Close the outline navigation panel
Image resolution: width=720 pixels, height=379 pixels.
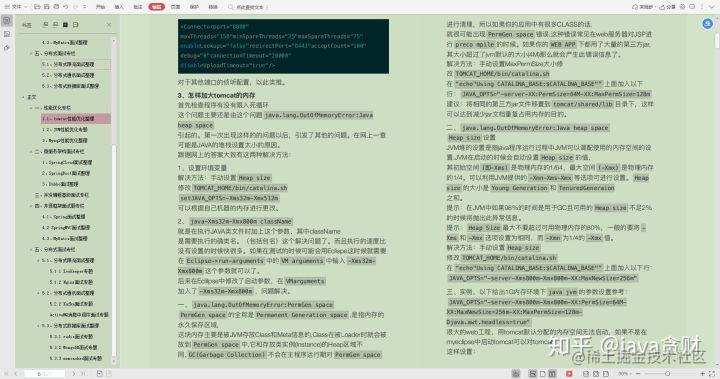tap(109, 25)
